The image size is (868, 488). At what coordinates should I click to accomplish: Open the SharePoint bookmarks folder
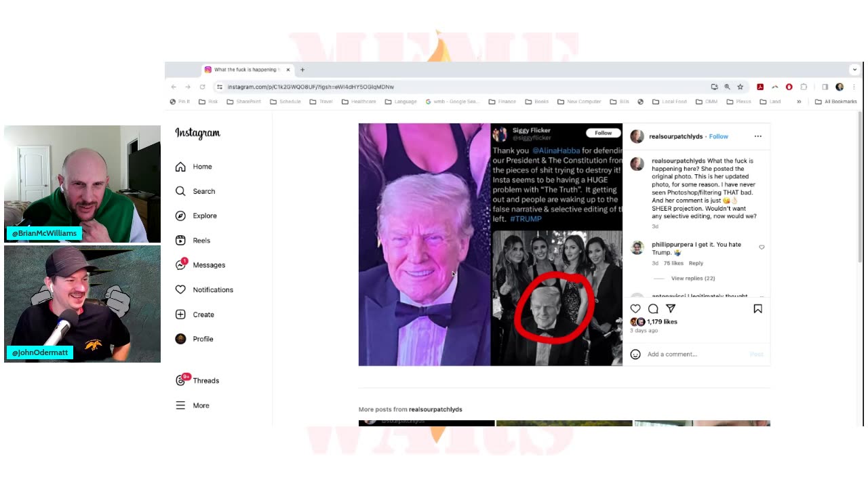pos(243,102)
